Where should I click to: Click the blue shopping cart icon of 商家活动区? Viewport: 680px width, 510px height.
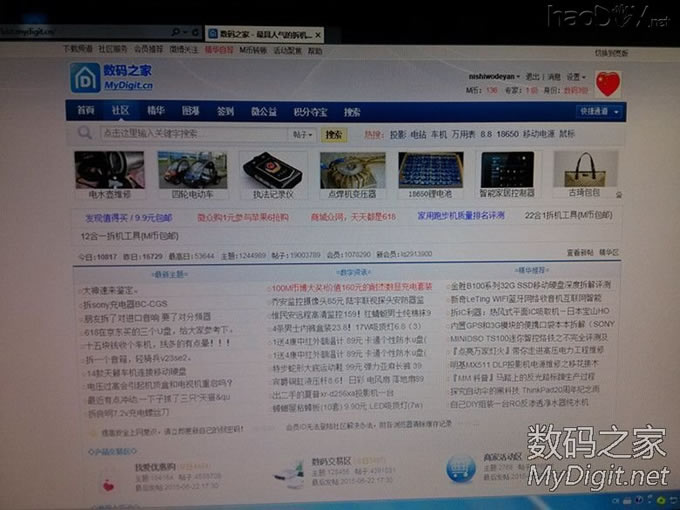tap(461, 469)
